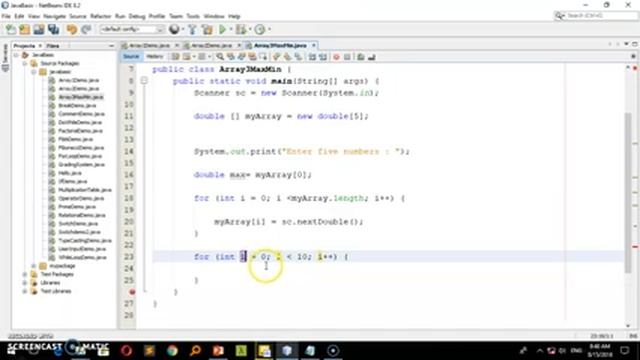
Task: Open BreakDemo.java in project tree
Action: coord(77,105)
